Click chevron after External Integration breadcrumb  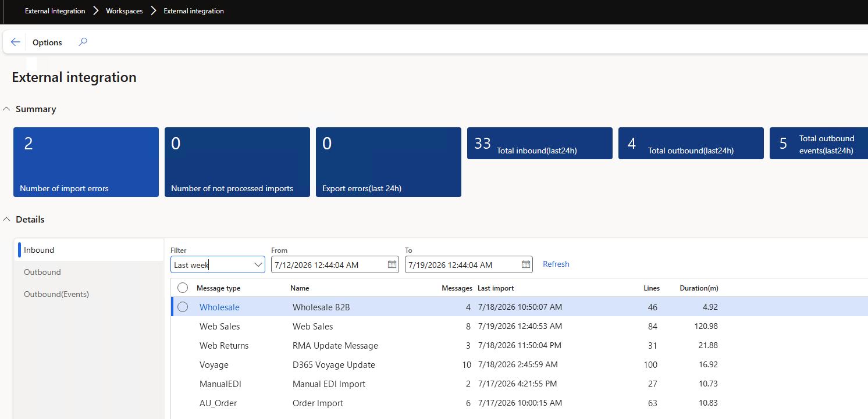tap(96, 10)
